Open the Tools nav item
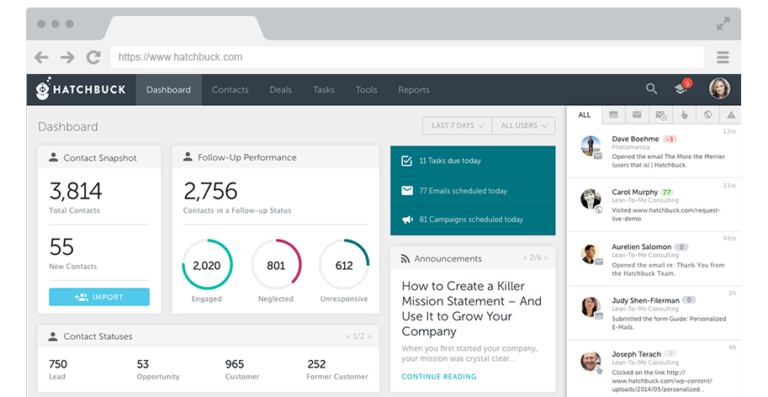The width and height of the screenshot is (768, 397). [366, 90]
